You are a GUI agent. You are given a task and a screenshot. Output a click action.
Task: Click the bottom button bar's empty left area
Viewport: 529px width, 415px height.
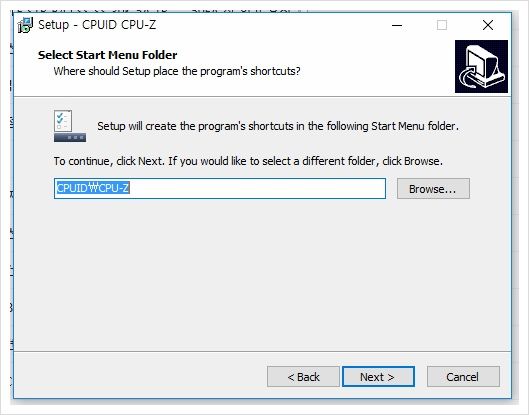140,377
